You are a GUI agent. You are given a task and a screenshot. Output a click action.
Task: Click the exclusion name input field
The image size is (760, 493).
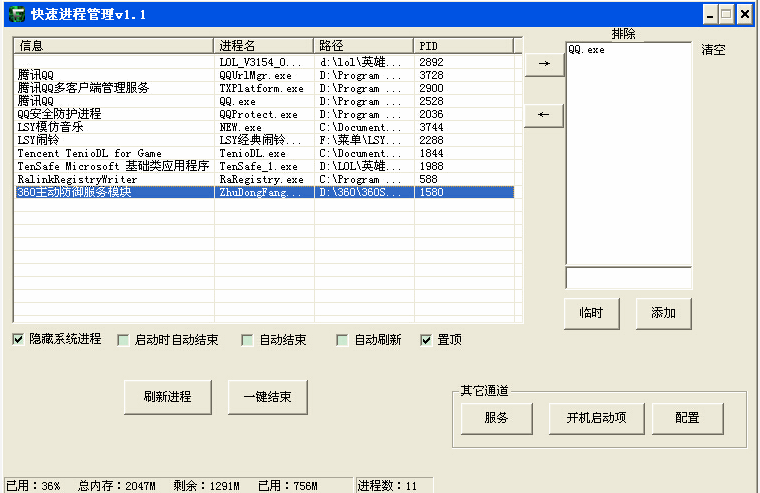click(628, 278)
